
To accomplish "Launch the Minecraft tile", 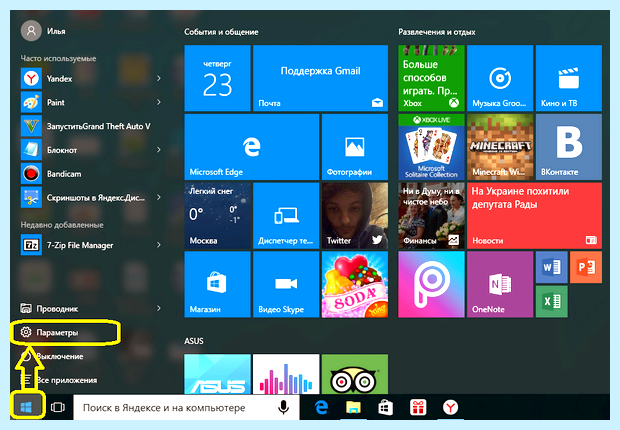I will tap(500, 147).
